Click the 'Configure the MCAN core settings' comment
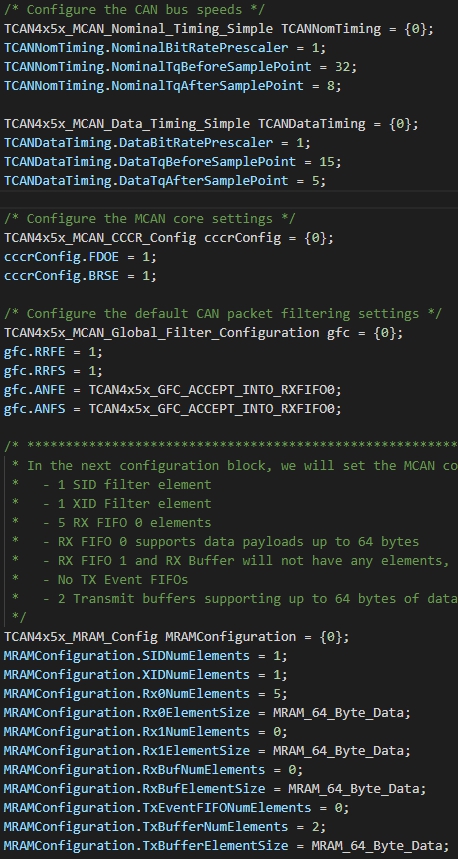Screen dimensions: 458x859 tap(150, 219)
